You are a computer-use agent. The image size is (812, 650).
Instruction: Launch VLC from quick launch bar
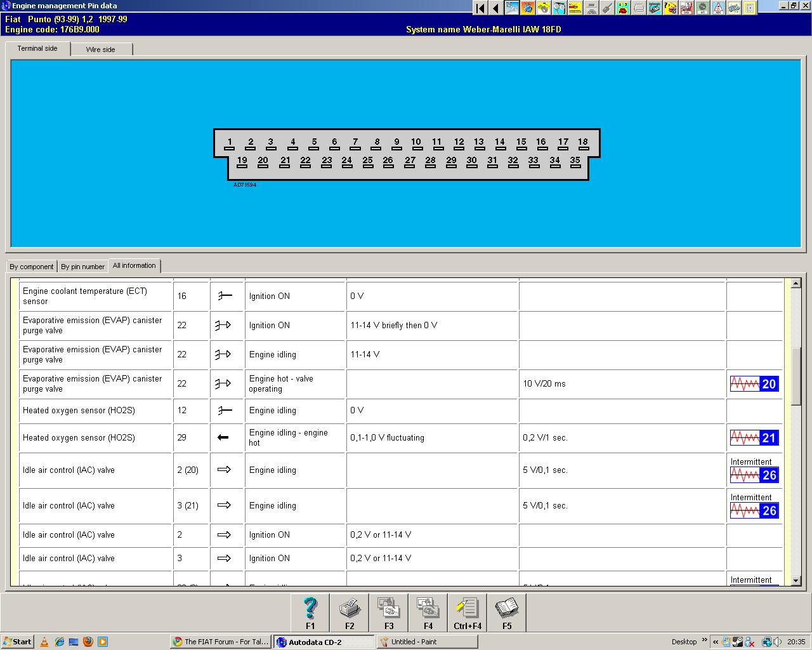pos(44,642)
